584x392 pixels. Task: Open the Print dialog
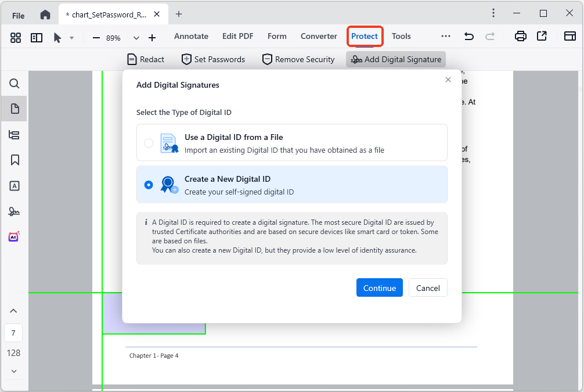(520, 35)
